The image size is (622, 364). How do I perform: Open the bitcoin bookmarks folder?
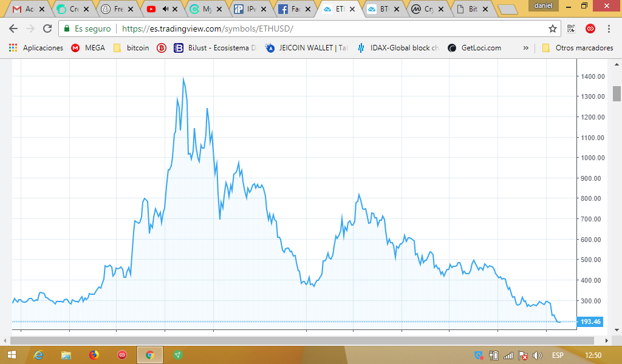click(x=131, y=48)
